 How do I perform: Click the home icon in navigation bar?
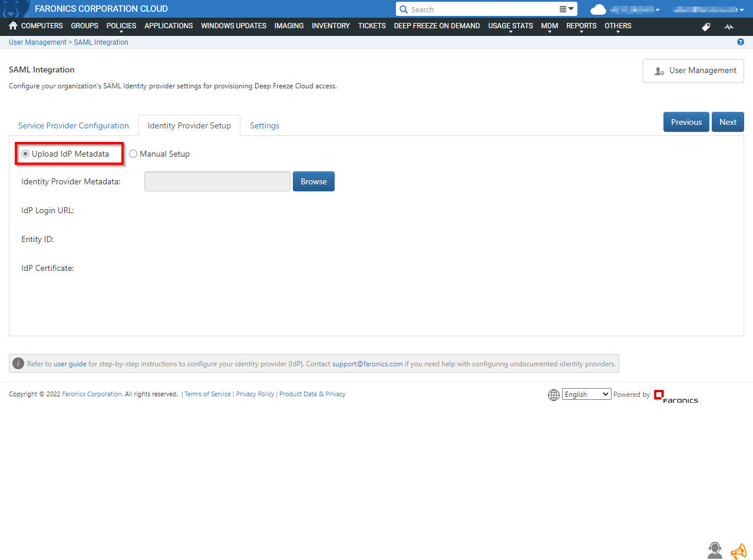tap(13, 26)
